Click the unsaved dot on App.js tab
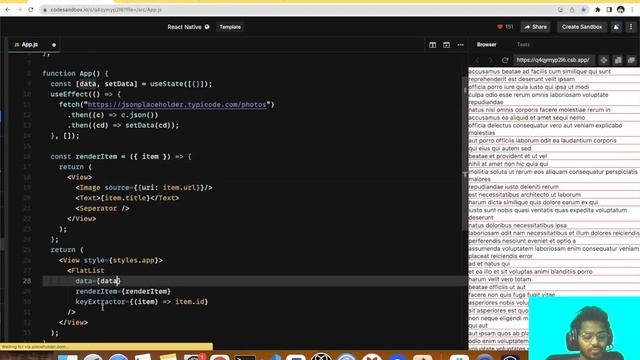This screenshot has height=360, width=640. tap(54, 45)
